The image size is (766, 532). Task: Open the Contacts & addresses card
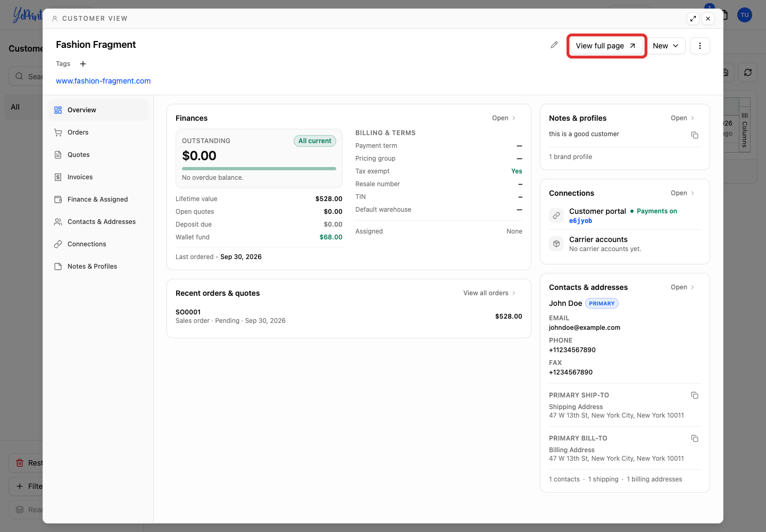tap(682, 287)
